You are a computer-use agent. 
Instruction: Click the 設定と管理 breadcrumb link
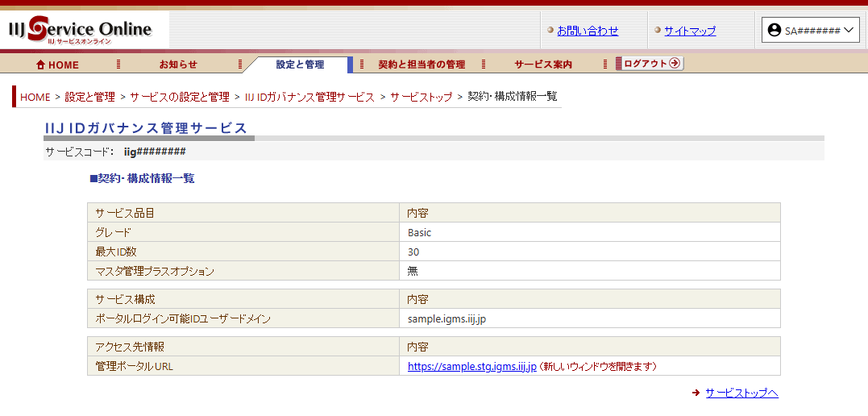[89, 97]
